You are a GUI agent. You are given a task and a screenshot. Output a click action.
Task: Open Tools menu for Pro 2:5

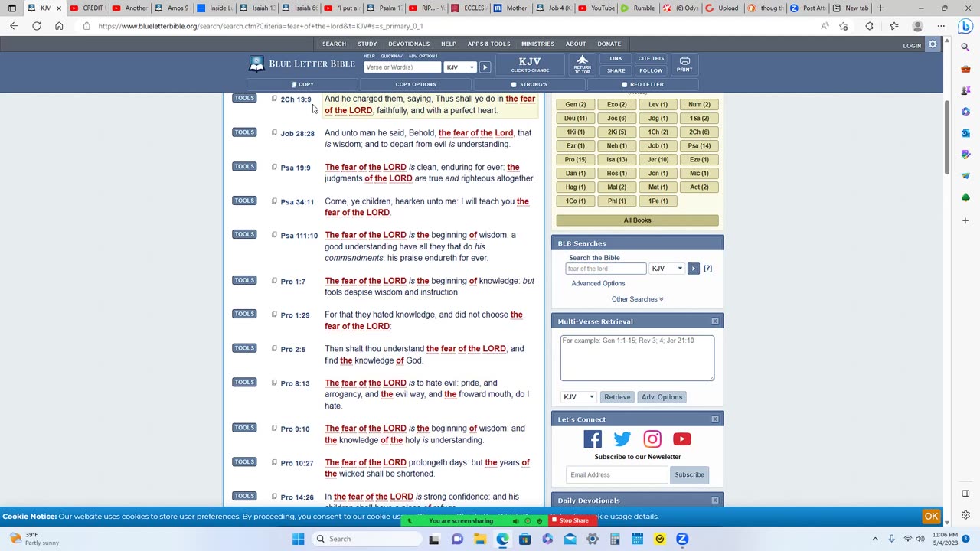(244, 348)
